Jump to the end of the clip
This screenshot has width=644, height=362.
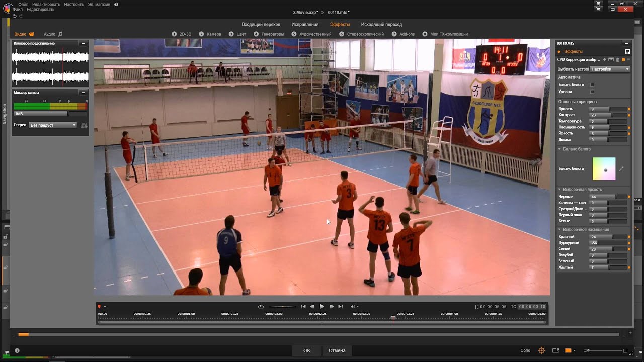coord(341,306)
